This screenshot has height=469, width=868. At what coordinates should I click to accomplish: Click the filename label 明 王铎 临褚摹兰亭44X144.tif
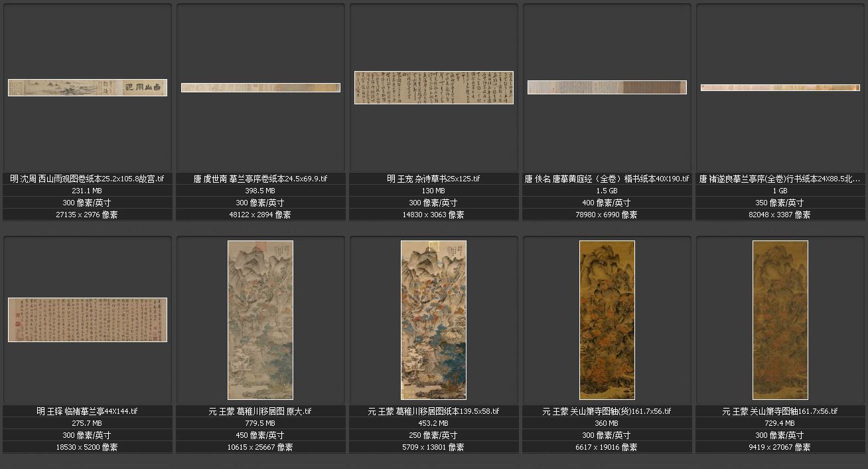point(88,411)
